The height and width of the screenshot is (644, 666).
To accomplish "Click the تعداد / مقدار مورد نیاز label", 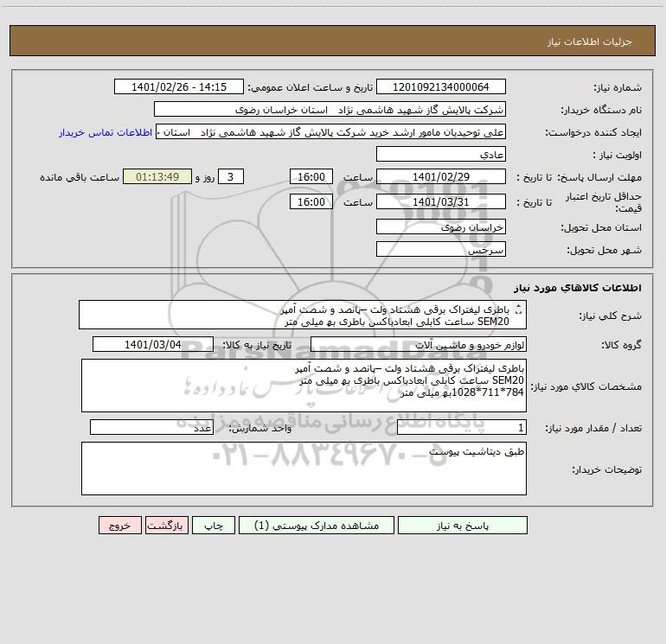I will [x=593, y=429].
